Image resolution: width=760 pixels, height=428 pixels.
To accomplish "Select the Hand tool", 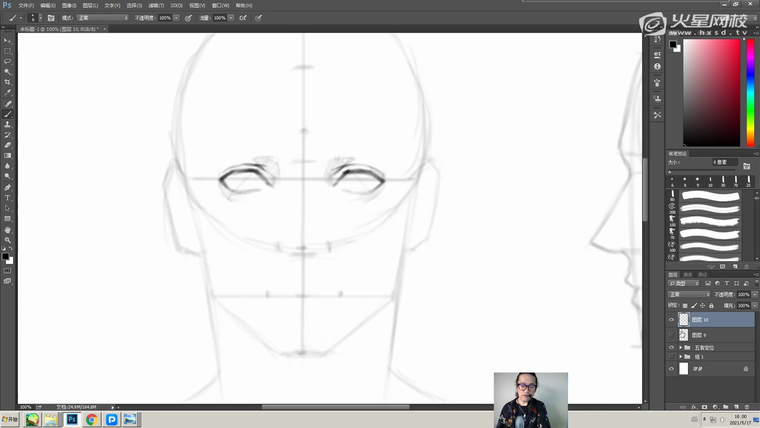I will [7, 229].
